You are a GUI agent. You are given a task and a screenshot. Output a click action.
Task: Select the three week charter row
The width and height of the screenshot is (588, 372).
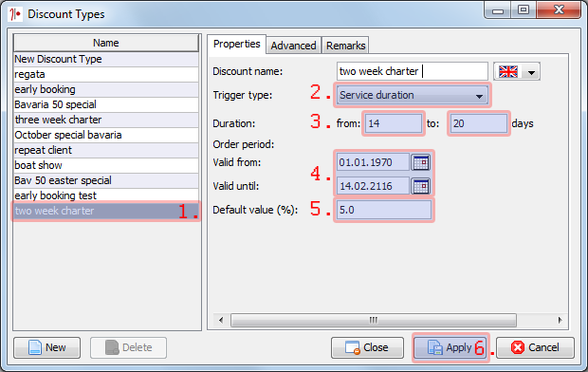106,120
